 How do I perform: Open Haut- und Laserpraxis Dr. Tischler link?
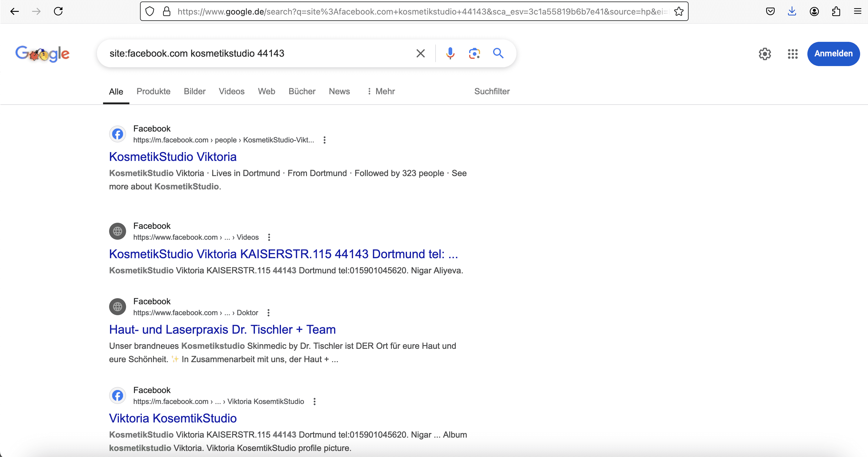[222, 329]
